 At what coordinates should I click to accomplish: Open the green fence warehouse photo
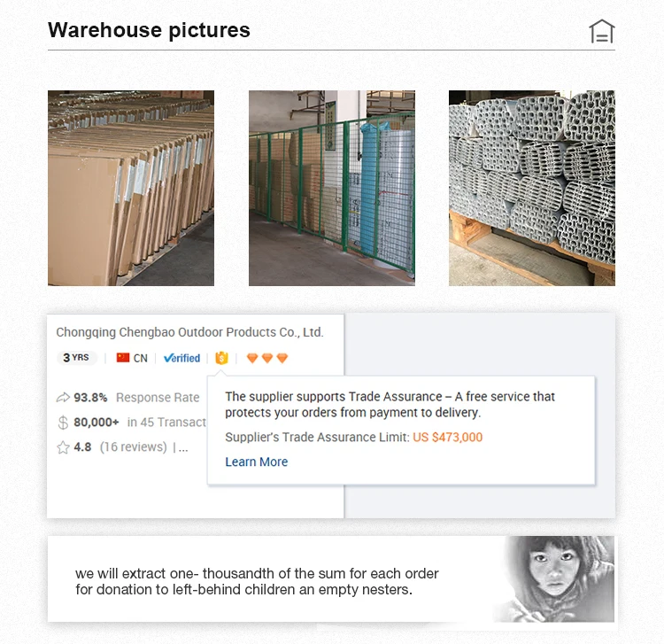click(x=332, y=188)
